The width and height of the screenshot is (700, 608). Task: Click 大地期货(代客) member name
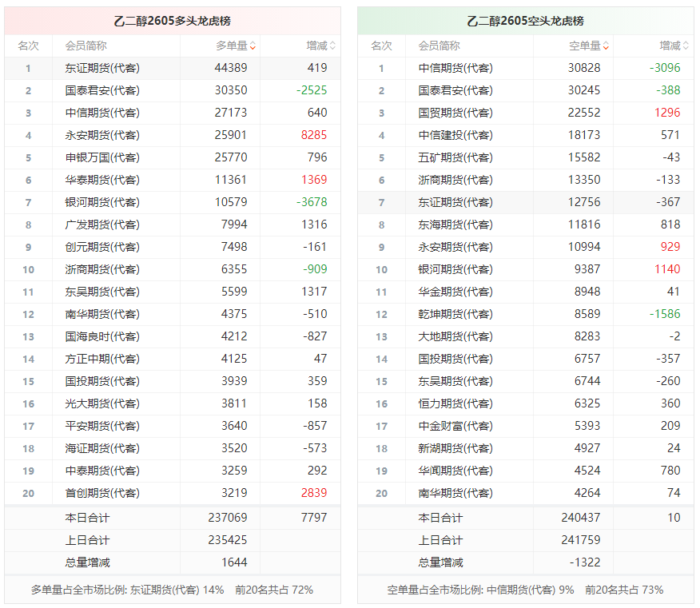coord(455,336)
